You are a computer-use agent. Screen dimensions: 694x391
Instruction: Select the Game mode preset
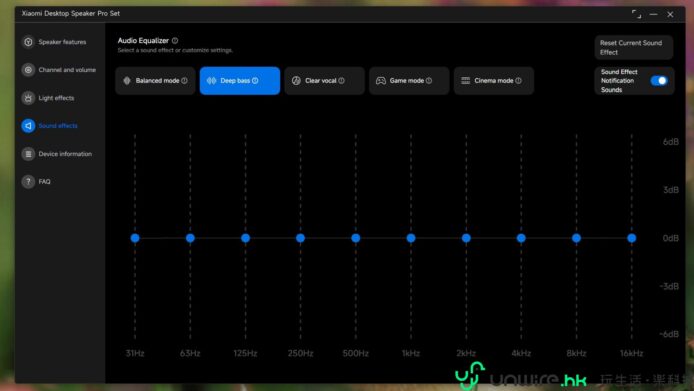click(x=409, y=81)
